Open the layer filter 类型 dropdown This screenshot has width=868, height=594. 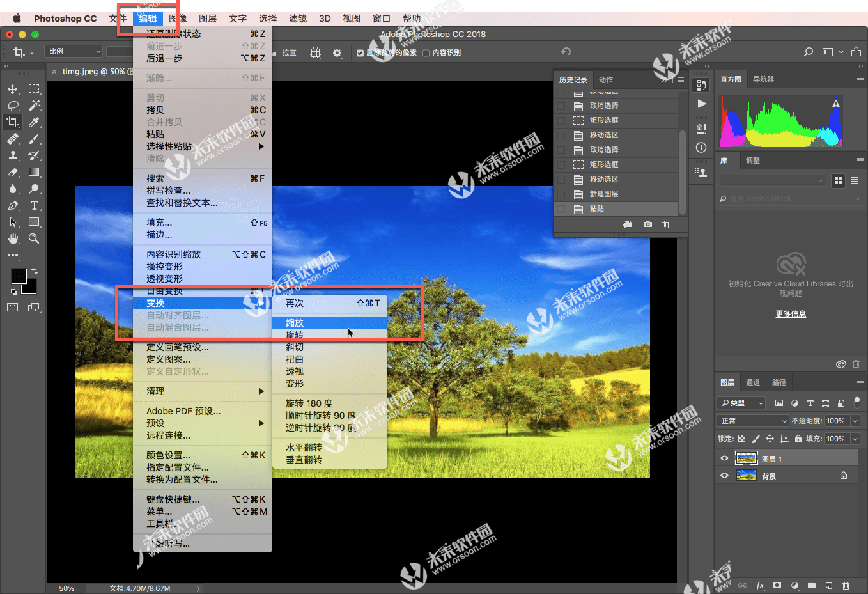coord(741,403)
